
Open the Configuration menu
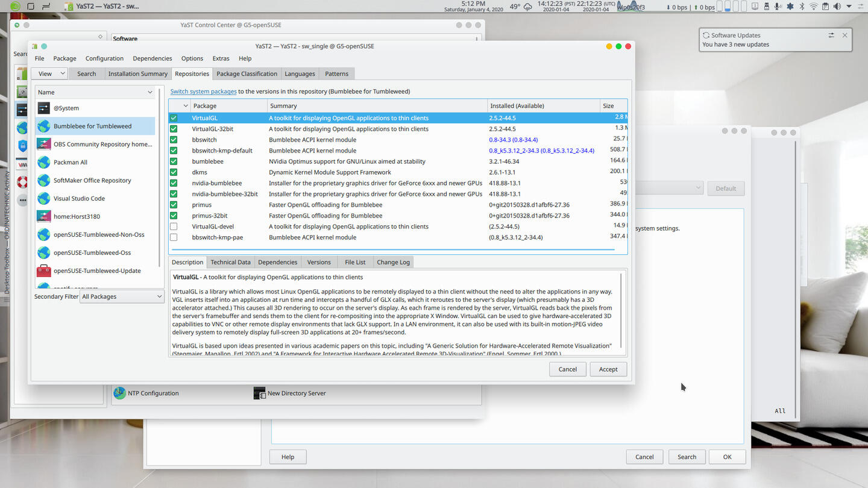pyautogui.click(x=104, y=58)
